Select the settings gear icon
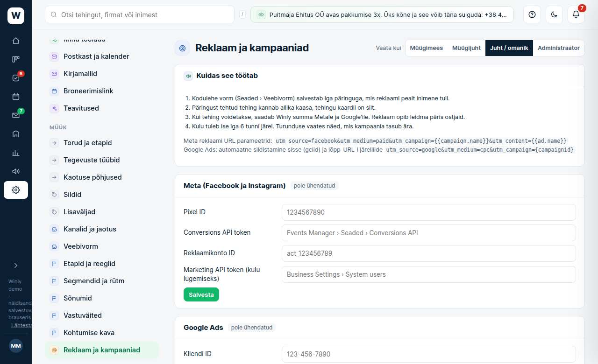The height and width of the screenshot is (364, 598). point(16,190)
